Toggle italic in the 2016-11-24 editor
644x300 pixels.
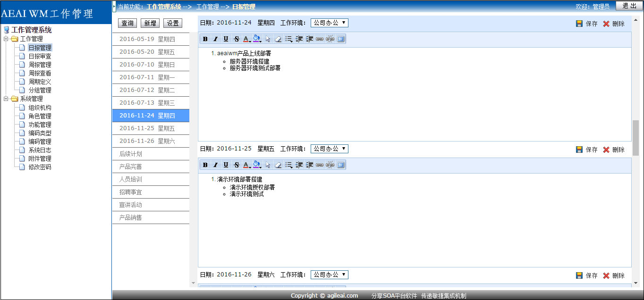[x=216, y=39]
